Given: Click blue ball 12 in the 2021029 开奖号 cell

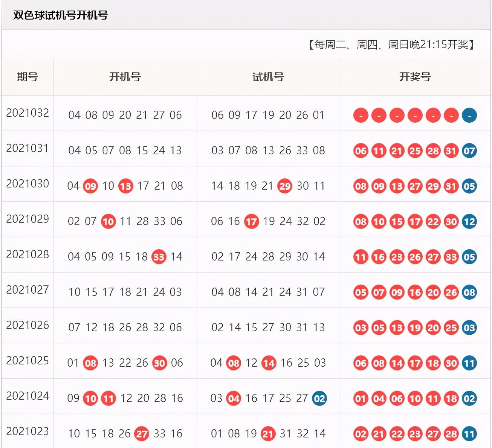Looking at the screenshot, I should pos(469,222).
